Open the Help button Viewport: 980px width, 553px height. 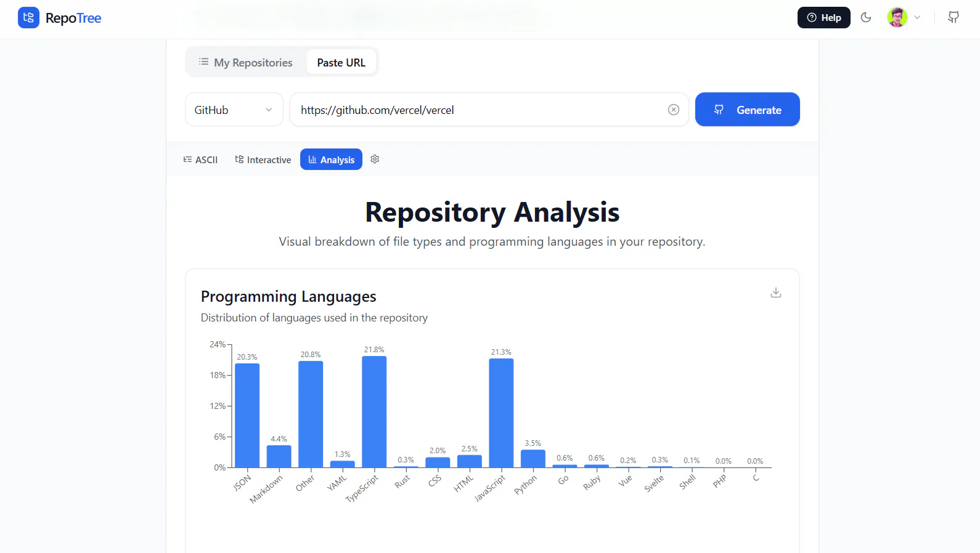point(824,18)
